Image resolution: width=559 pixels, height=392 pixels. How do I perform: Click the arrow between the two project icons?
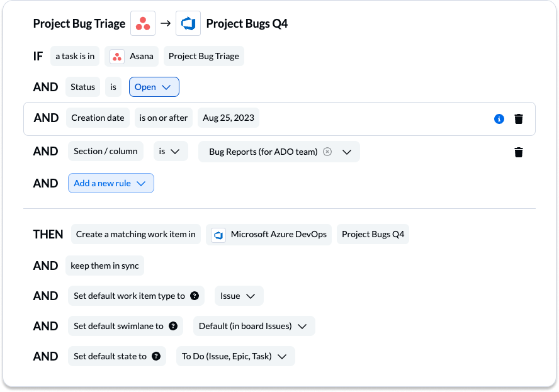point(166,23)
